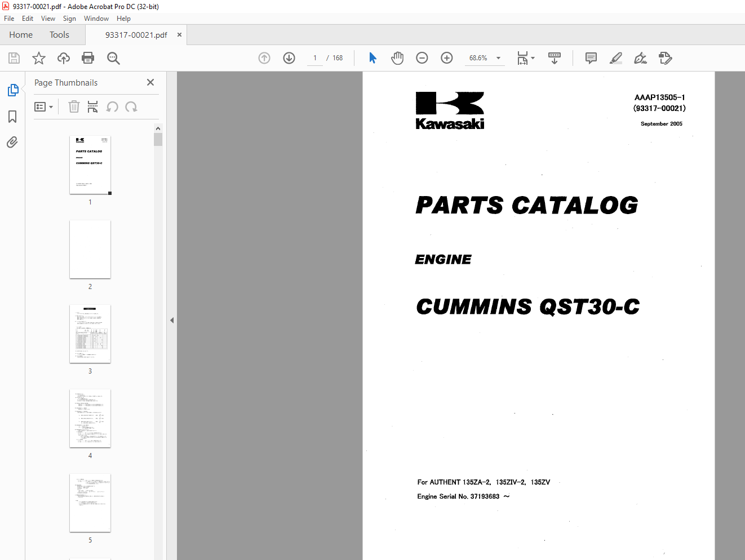
Task: Click the 'For AUTHENT 135ZA-2' line
Action: point(484,482)
